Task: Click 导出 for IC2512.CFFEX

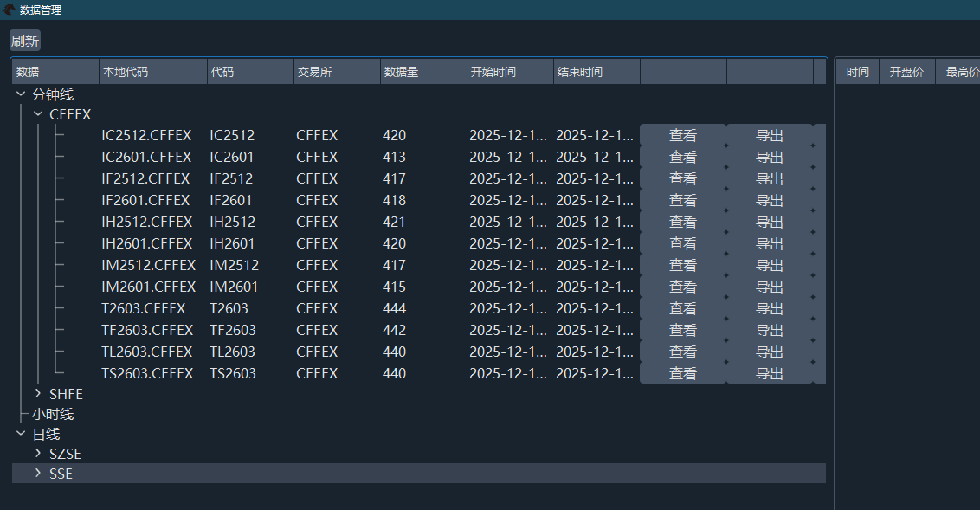Action: [769, 135]
